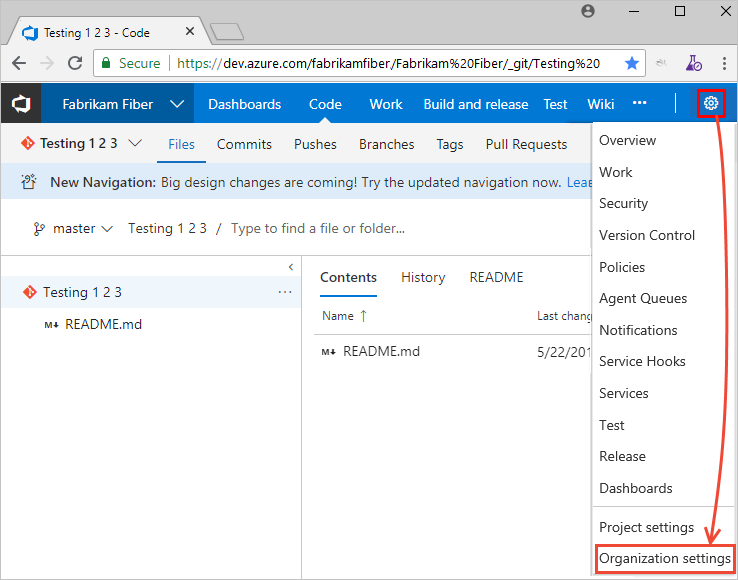This screenshot has height=580, width=738.
Task: Click the markdown icon beside README.md in tree
Action: click(x=51, y=325)
